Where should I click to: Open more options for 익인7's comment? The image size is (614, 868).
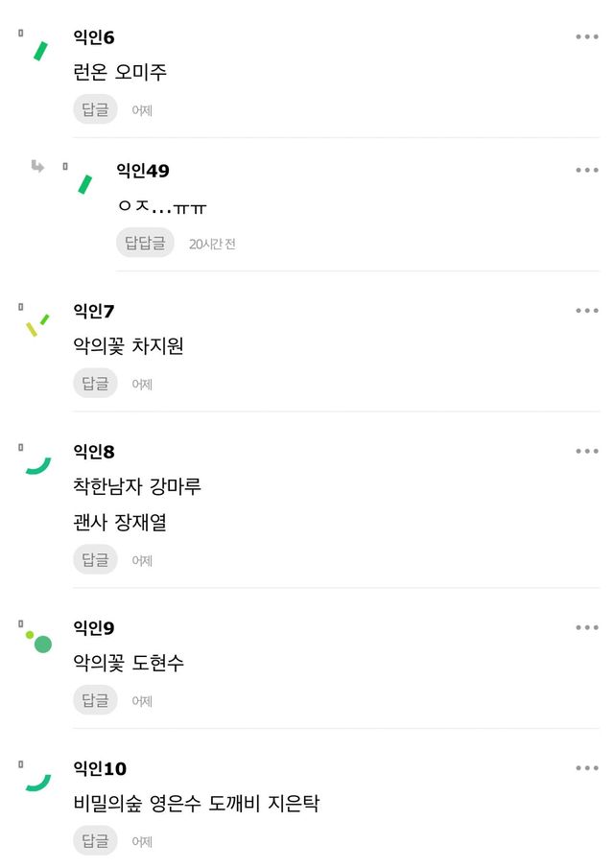click(586, 311)
